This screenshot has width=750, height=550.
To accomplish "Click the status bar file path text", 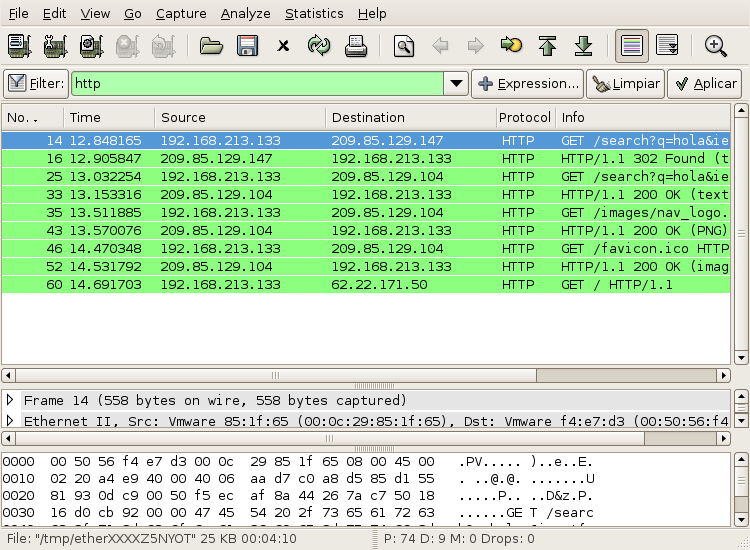I will point(152,539).
